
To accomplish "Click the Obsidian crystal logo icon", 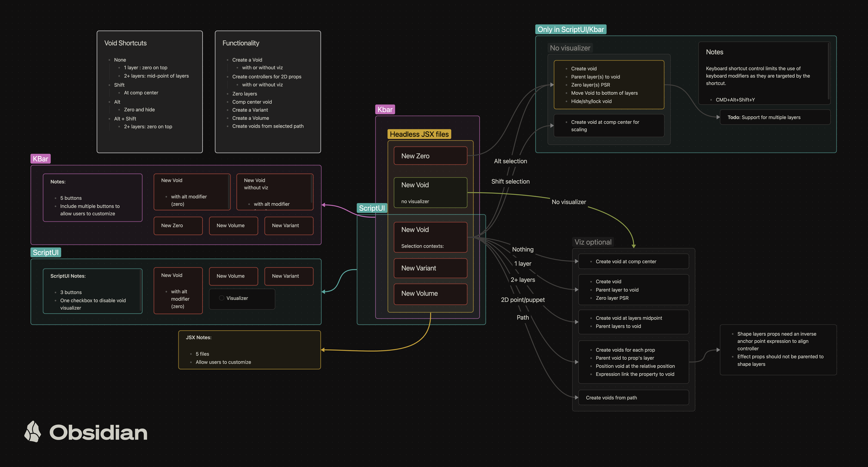I will [33, 431].
